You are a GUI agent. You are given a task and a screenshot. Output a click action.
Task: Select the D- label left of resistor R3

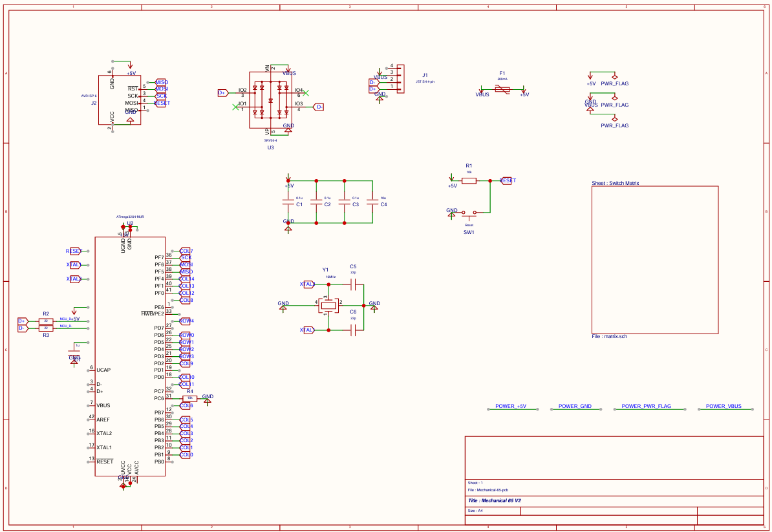click(23, 328)
